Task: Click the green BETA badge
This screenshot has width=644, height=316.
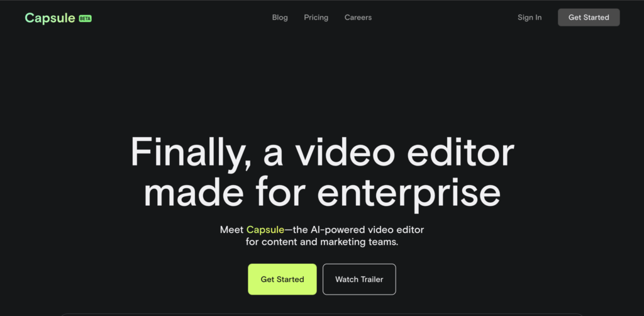Action: point(85,18)
